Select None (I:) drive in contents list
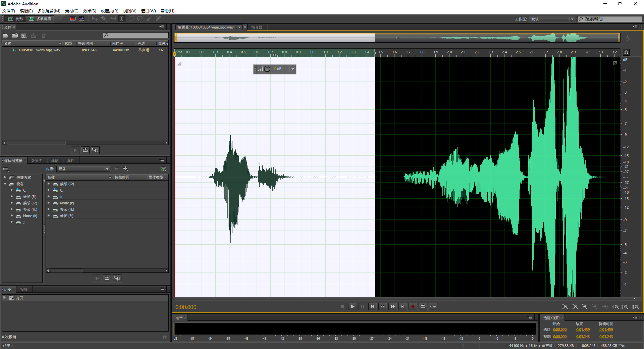Screen dimensions: 644x349 (x=107, y=203)
